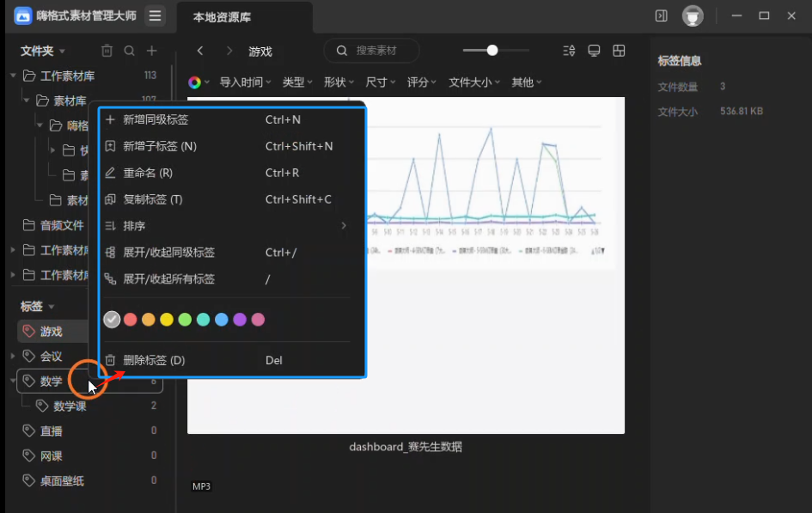Click the 桌面壁纸 tag icon
This screenshot has width=812, height=513.
click(29, 480)
